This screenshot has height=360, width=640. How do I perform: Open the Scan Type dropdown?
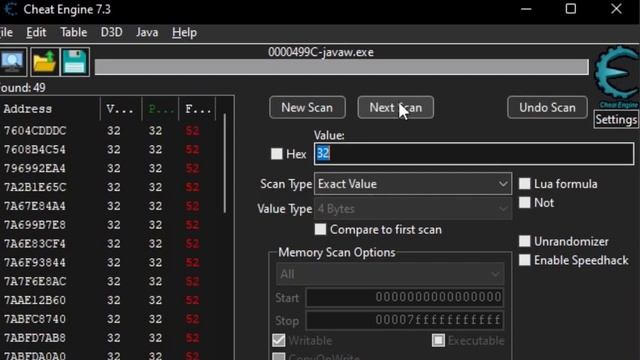point(413,184)
